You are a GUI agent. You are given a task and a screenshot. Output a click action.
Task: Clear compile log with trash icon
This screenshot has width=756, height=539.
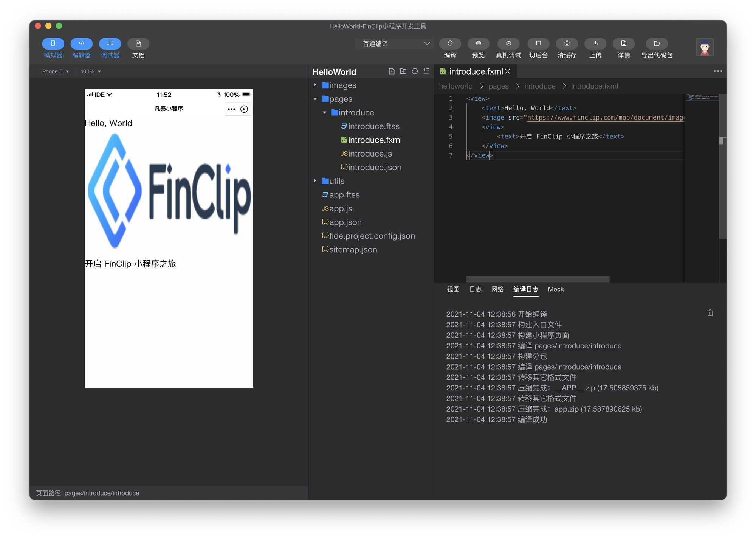[x=710, y=313]
